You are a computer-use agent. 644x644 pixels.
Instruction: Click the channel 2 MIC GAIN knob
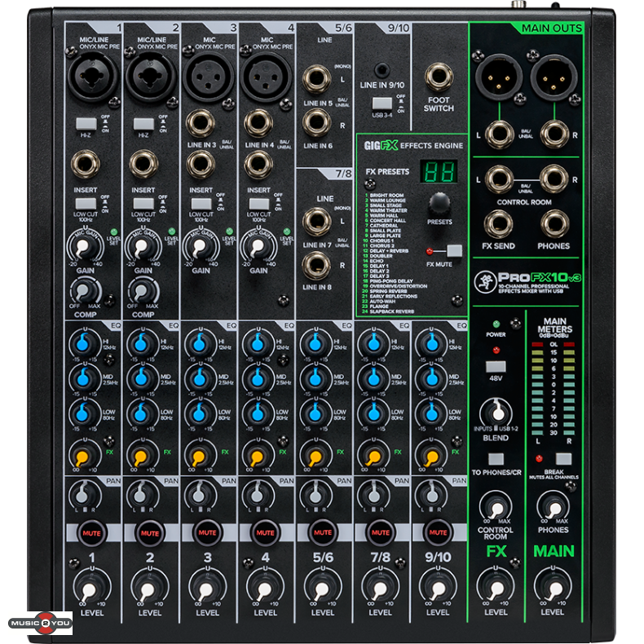pos(143,245)
